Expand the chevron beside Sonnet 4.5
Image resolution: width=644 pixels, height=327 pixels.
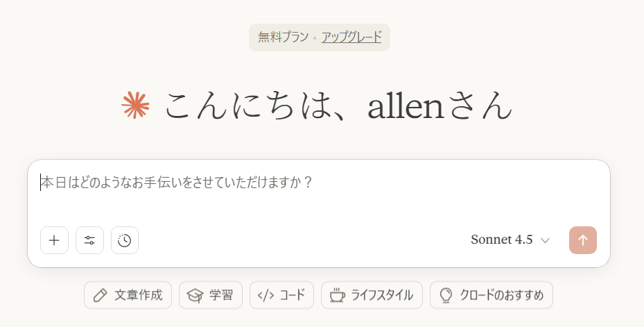pyautogui.click(x=546, y=240)
